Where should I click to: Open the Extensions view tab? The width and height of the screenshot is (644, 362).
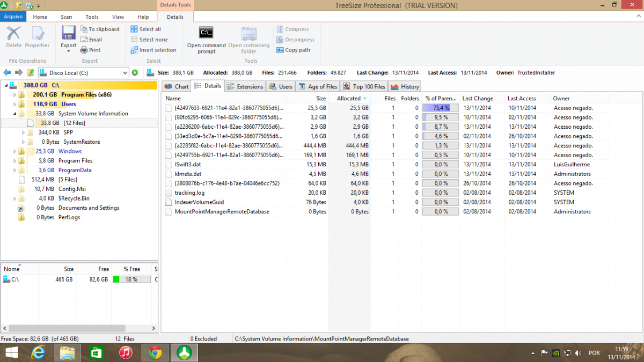tap(245, 86)
